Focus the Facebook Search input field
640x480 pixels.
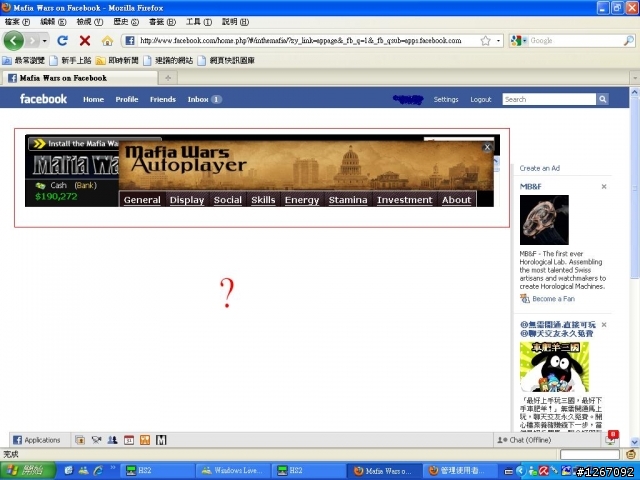click(549, 99)
